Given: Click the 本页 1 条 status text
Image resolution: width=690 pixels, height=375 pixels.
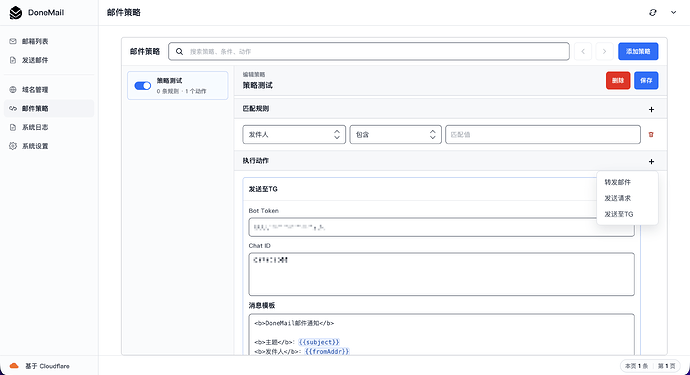Looking at the screenshot, I should 636,366.
